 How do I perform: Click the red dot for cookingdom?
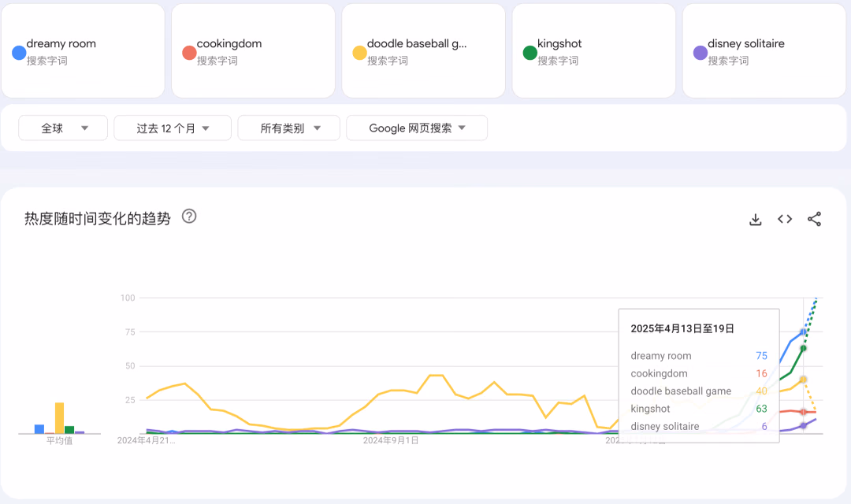coord(189,53)
